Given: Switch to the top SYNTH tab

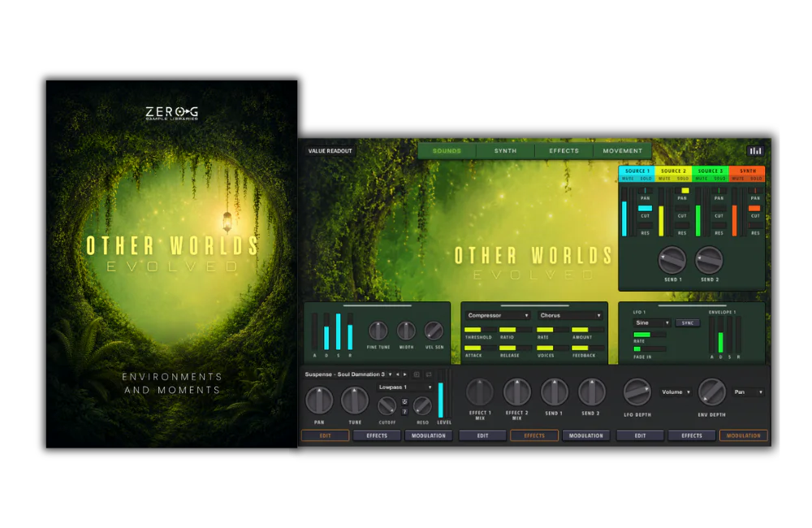Looking at the screenshot, I should pyautogui.click(x=505, y=151).
